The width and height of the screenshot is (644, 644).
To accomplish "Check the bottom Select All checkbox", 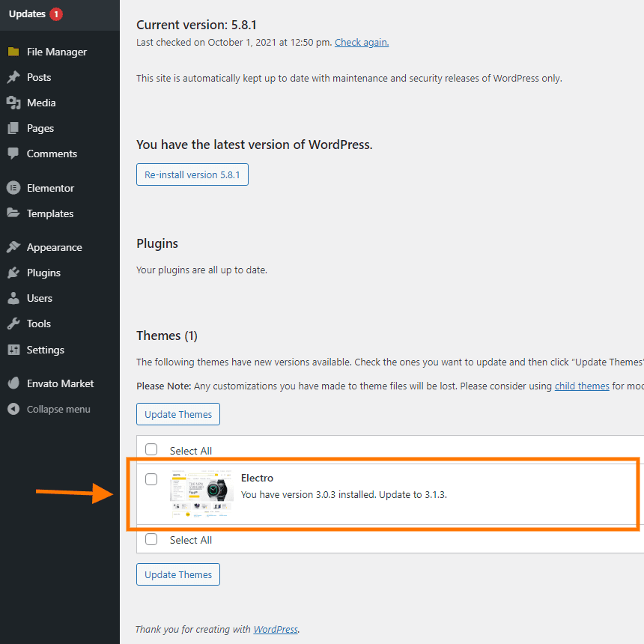I will (151, 539).
